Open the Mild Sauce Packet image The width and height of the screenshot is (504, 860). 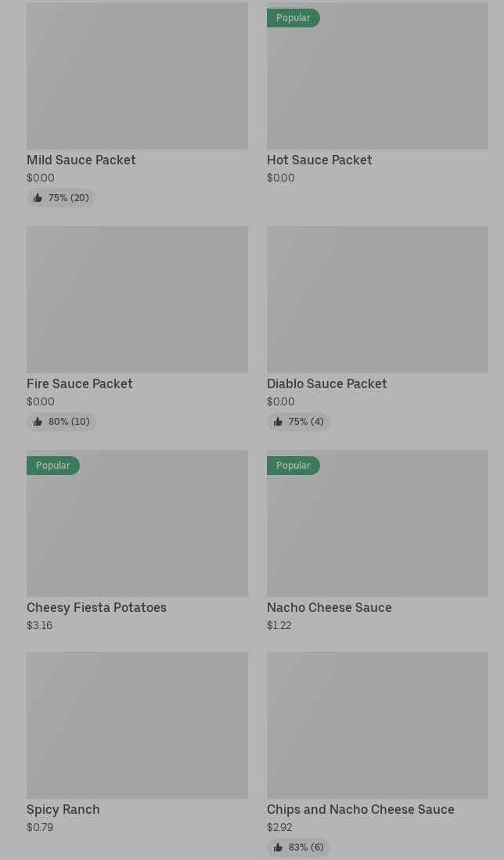(x=137, y=76)
